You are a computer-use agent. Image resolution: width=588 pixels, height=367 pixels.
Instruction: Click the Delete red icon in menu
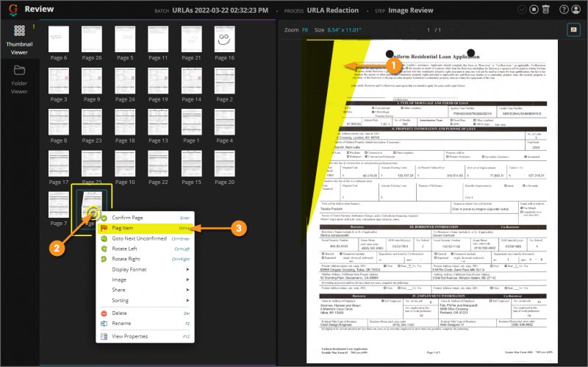[104, 313]
